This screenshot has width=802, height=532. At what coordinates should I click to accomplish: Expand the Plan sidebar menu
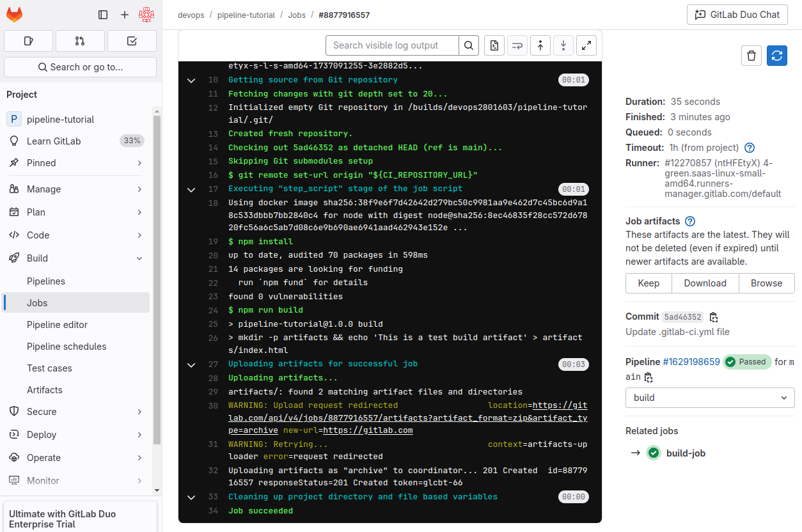point(77,212)
